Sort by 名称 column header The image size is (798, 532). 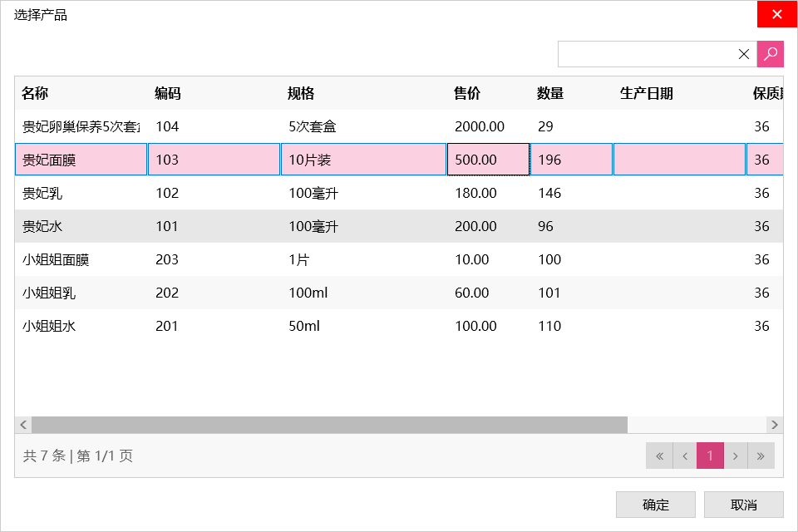[x=35, y=93]
